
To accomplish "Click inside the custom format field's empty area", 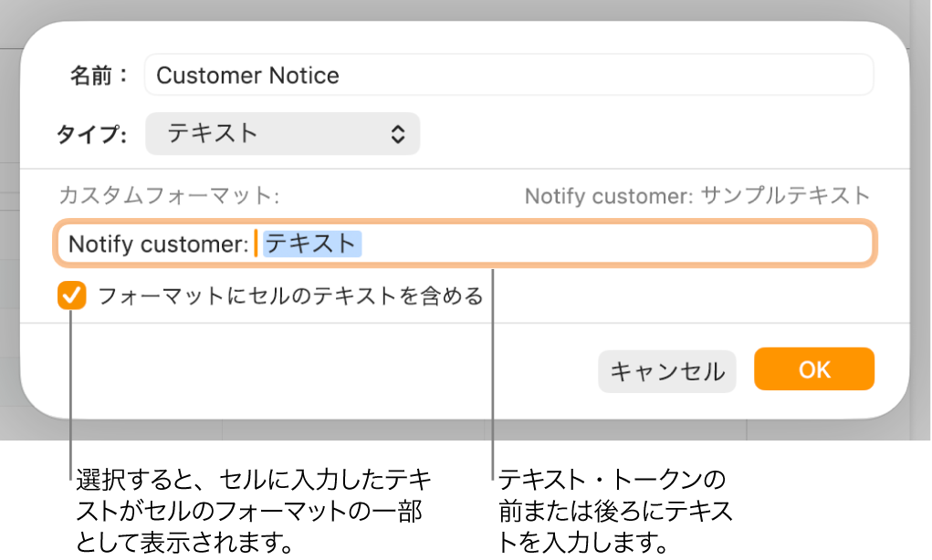I will click(x=621, y=244).
